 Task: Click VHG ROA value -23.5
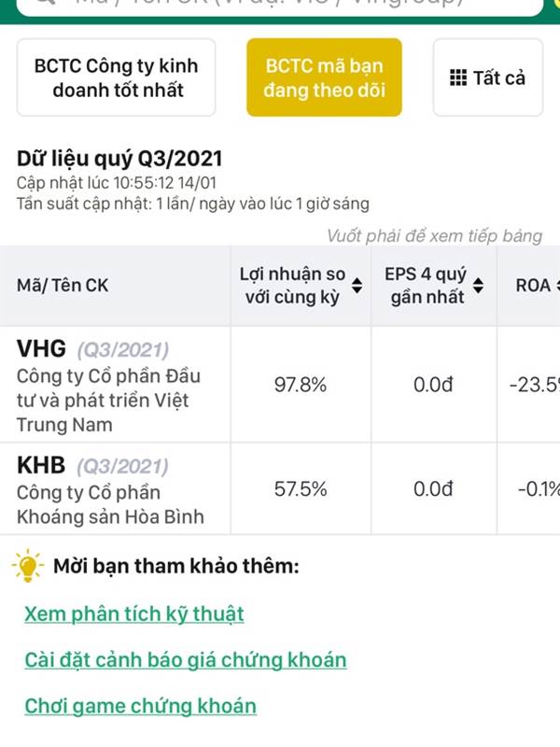(x=534, y=385)
